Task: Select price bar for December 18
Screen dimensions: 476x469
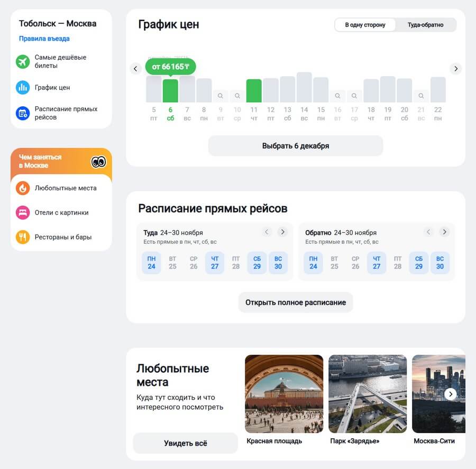Action: [x=371, y=90]
